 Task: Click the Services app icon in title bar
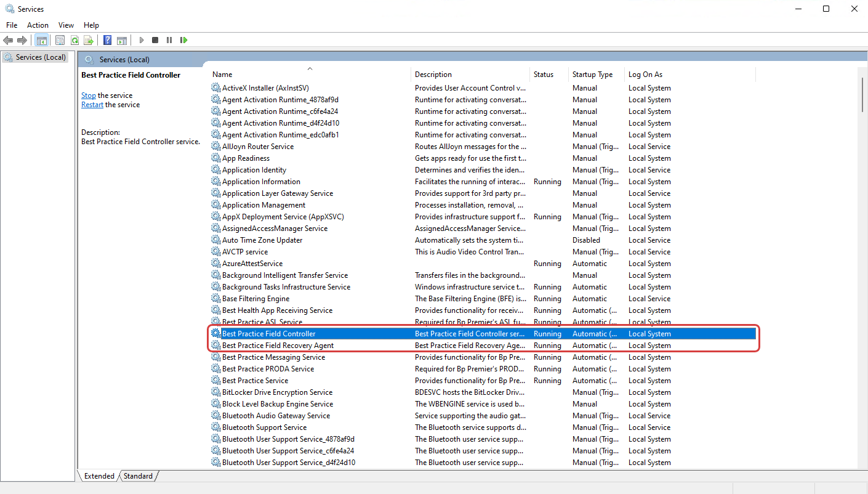pyautogui.click(x=9, y=9)
